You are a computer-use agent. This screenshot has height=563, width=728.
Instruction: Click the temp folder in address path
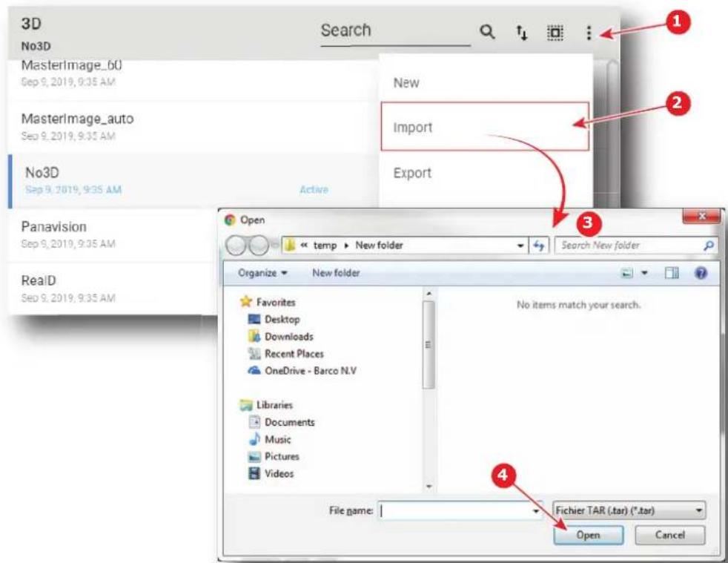(325, 246)
